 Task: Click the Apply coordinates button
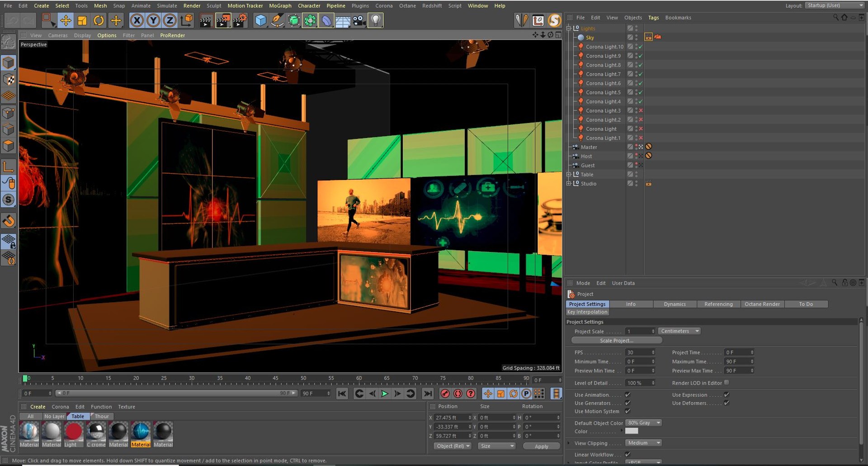click(541, 446)
